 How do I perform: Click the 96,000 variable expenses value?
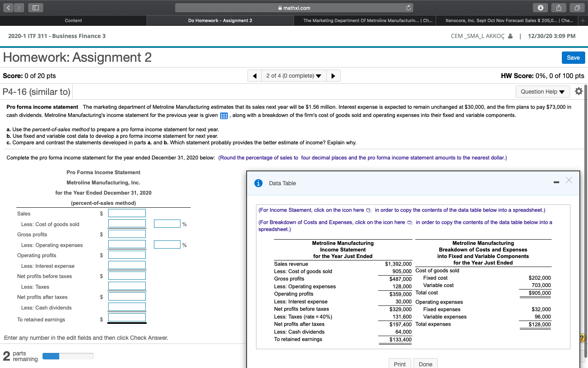(543, 317)
